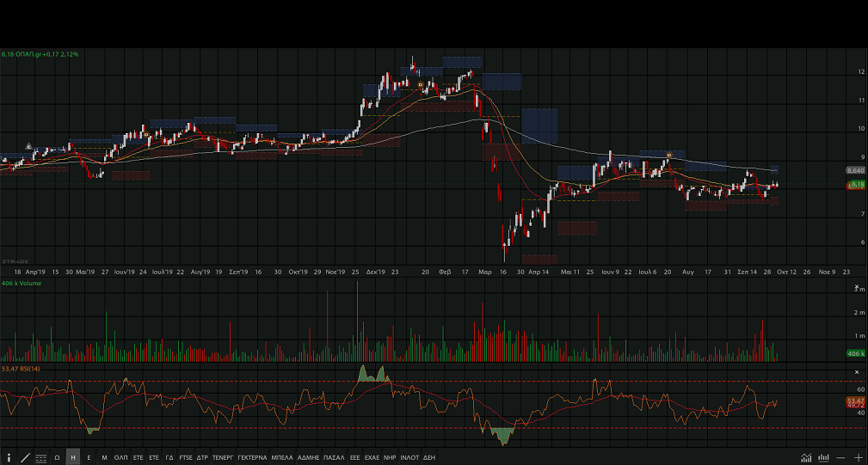This screenshot has width=868, height=465.
Task: Load the ΜΠΕΛΑ symbol chart
Action: [x=282, y=458]
